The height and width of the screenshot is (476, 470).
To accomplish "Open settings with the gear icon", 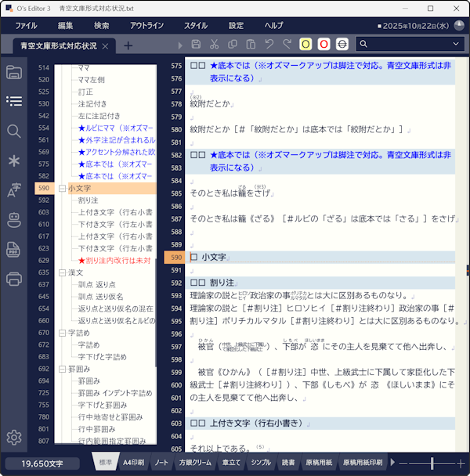I will click(13, 437).
